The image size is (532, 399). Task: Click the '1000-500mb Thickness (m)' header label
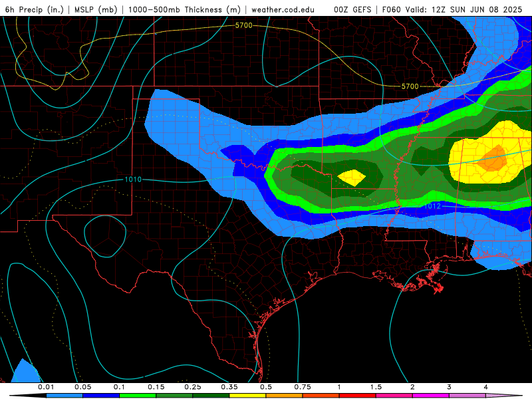tap(184, 9)
